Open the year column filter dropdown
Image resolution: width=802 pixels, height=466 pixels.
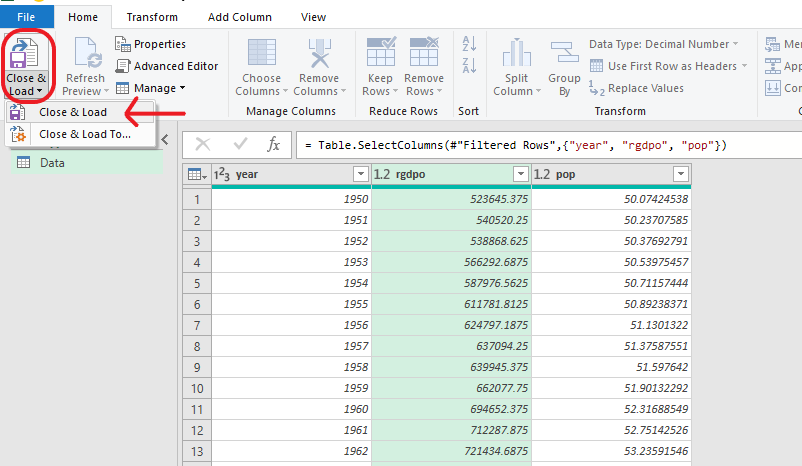(x=361, y=174)
